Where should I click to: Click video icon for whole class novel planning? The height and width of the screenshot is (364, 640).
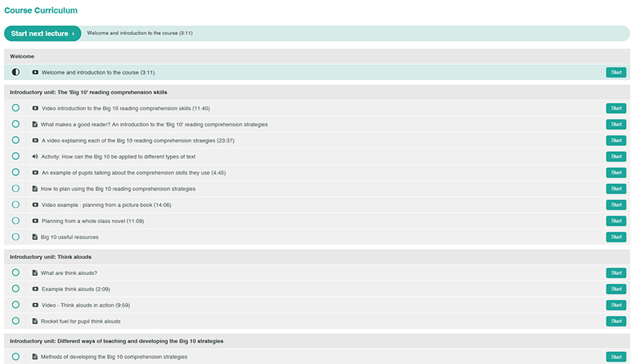(35, 221)
